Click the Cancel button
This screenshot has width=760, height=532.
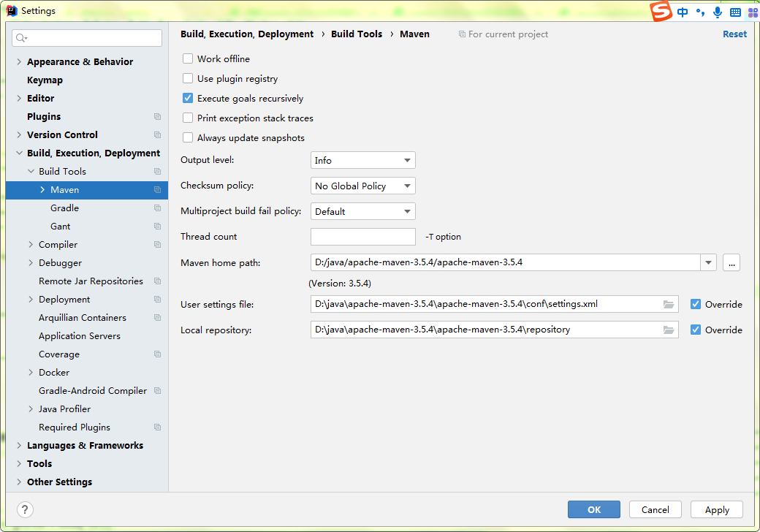pos(655,510)
